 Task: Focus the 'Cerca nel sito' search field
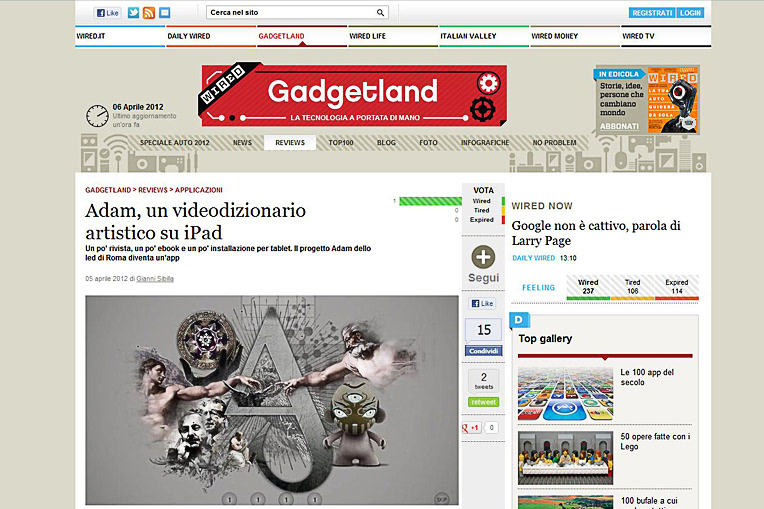click(x=297, y=13)
